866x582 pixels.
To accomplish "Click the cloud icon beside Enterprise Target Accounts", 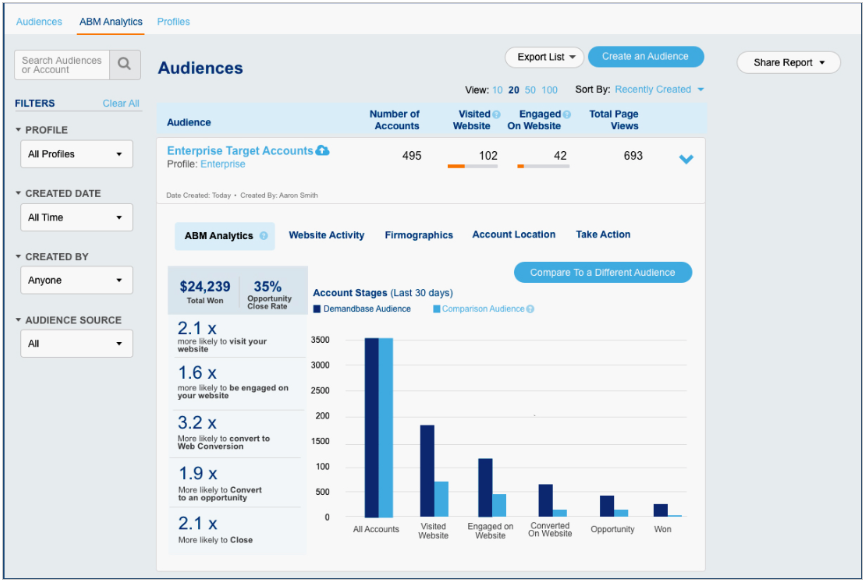I will click(324, 150).
